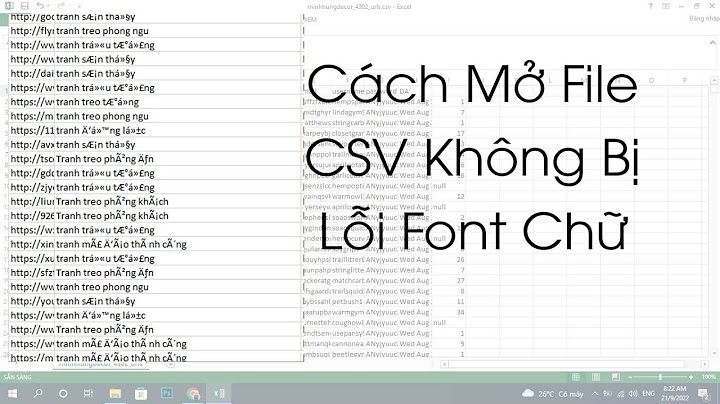
Task: Open Ribbon Display Options button
Action: click(666, 6)
